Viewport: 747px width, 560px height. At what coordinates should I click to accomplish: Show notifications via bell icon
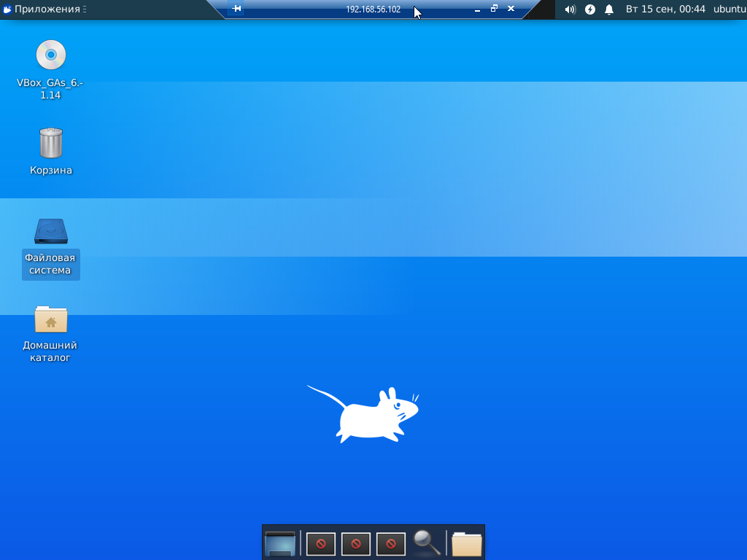(x=609, y=9)
